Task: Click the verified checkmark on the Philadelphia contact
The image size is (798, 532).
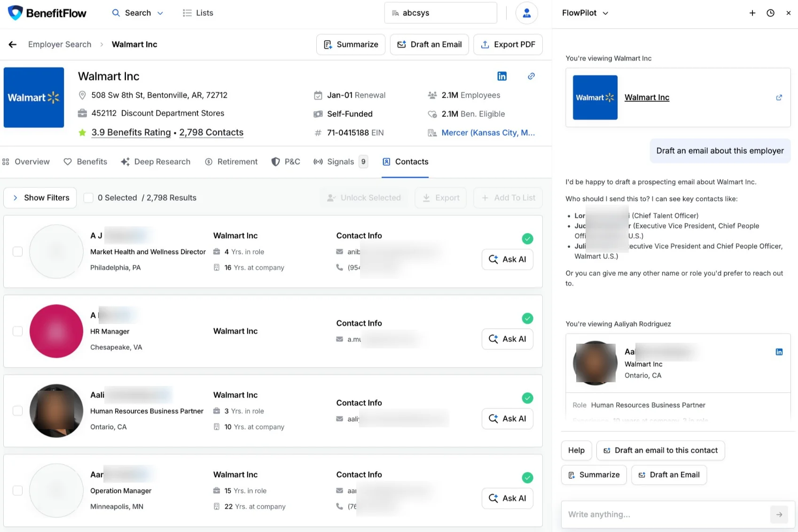Action: (x=527, y=239)
